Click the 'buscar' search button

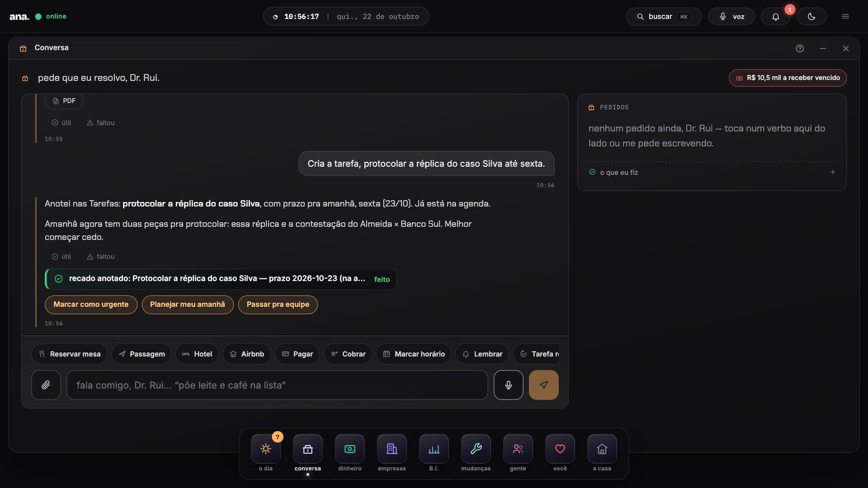tap(664, 17)
